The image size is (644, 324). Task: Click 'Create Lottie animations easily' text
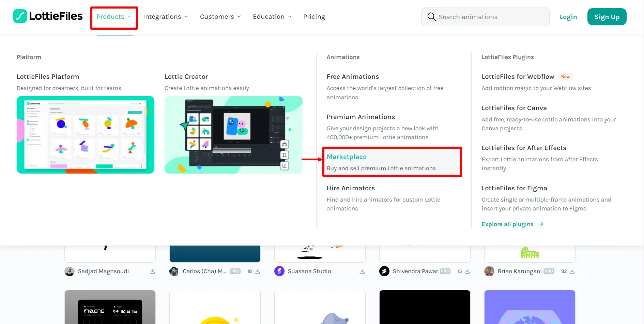coord(207,88)
